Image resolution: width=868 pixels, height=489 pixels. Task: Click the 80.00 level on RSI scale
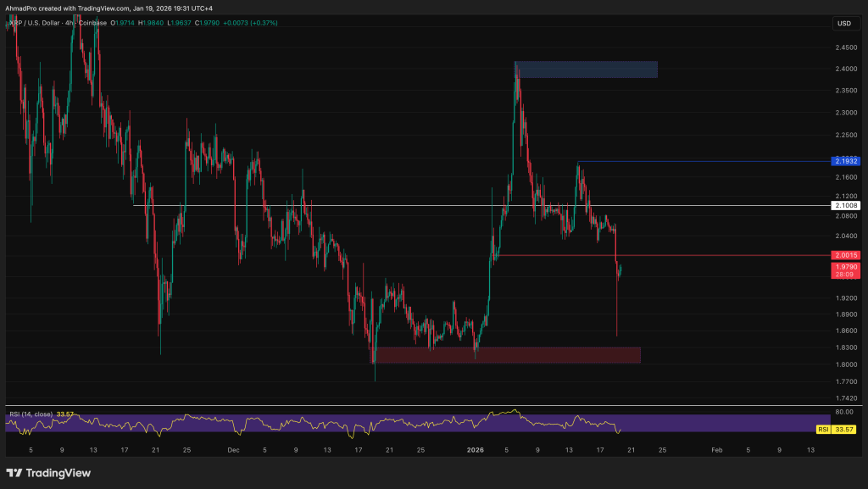point(843,412)
